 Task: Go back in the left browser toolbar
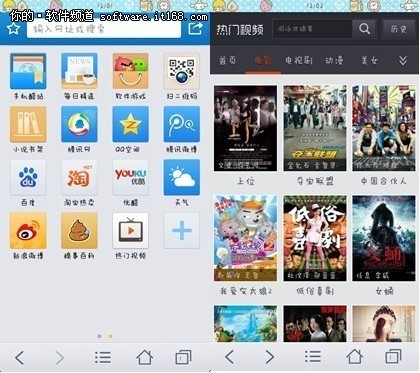point(19,358)
